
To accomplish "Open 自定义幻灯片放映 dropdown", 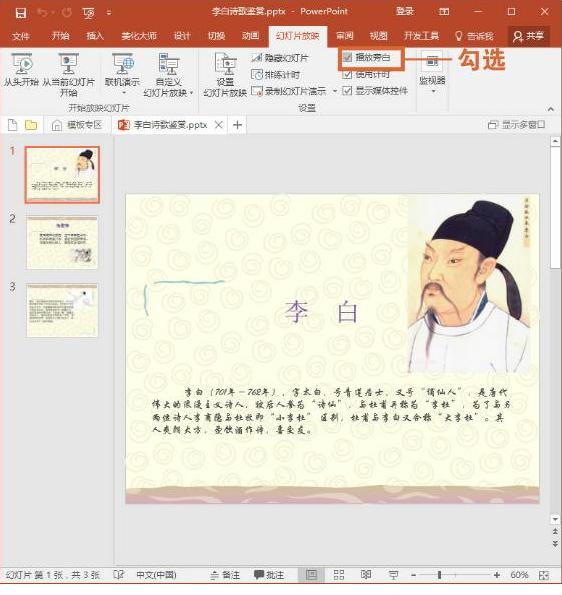I will [168, 75].
